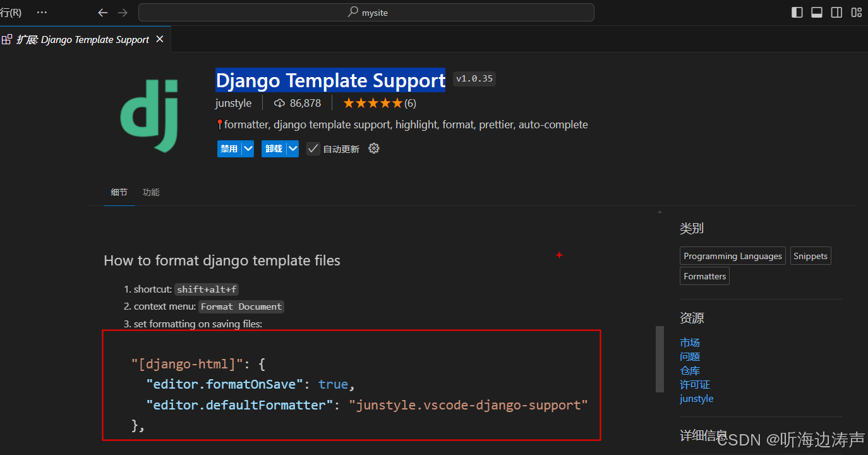Click the back navigation arrow
Image resolution: width=868 pixels, height=455 pixels.
coord(102,12)
